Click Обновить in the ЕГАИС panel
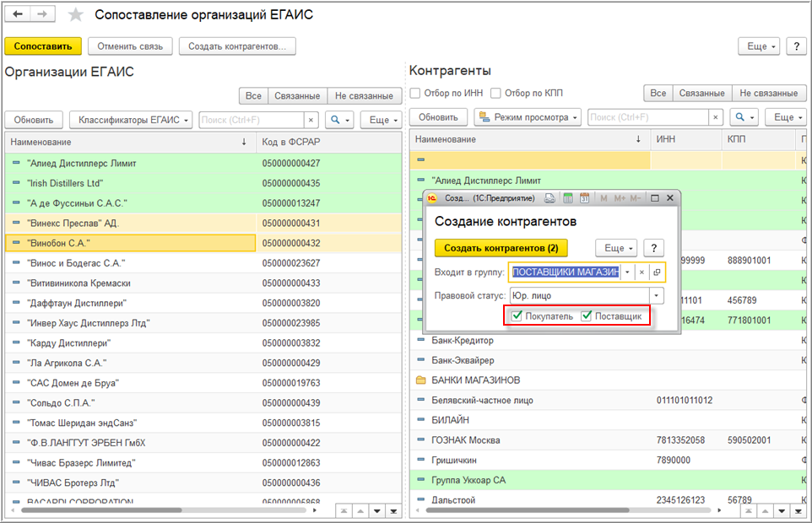This screenshot has width=812, height=523. click(34, 120)
